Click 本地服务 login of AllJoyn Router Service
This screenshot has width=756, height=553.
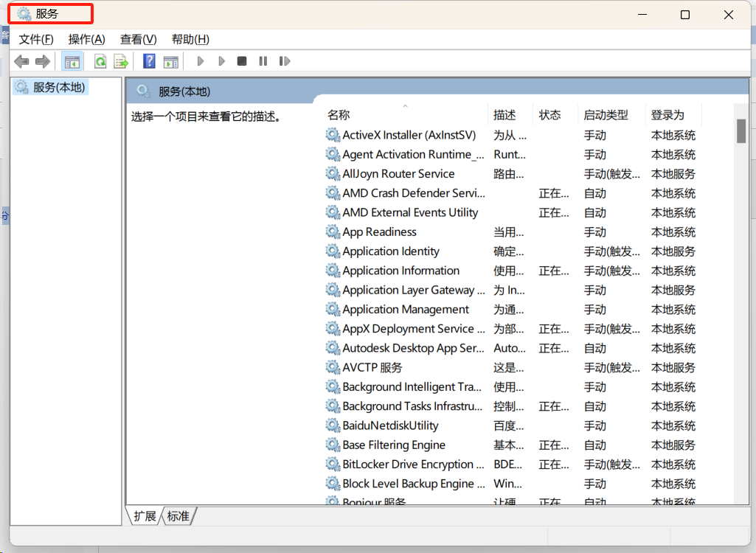(673, 173)
